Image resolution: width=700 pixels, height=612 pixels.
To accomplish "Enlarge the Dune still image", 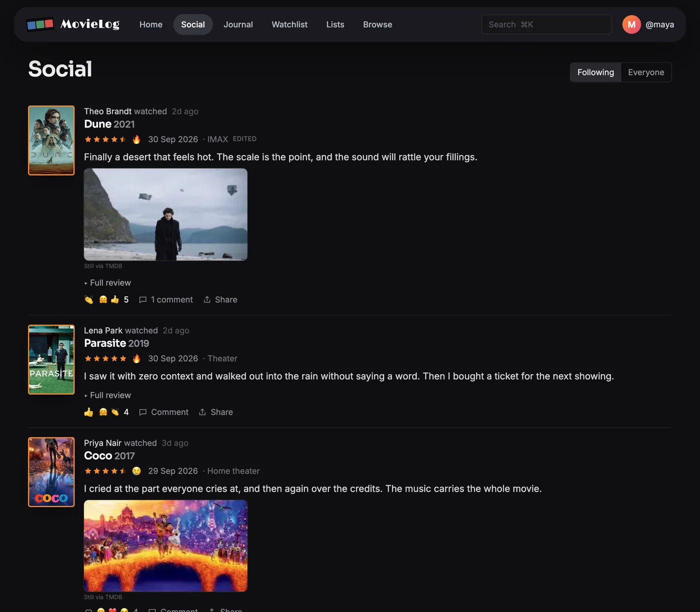I will pos(165,214).
